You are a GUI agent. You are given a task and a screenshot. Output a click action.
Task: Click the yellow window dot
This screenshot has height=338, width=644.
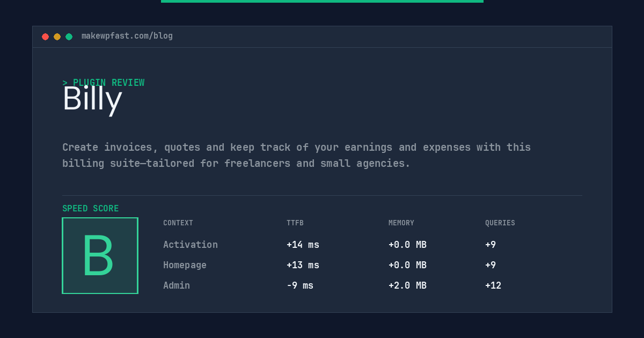57,36
